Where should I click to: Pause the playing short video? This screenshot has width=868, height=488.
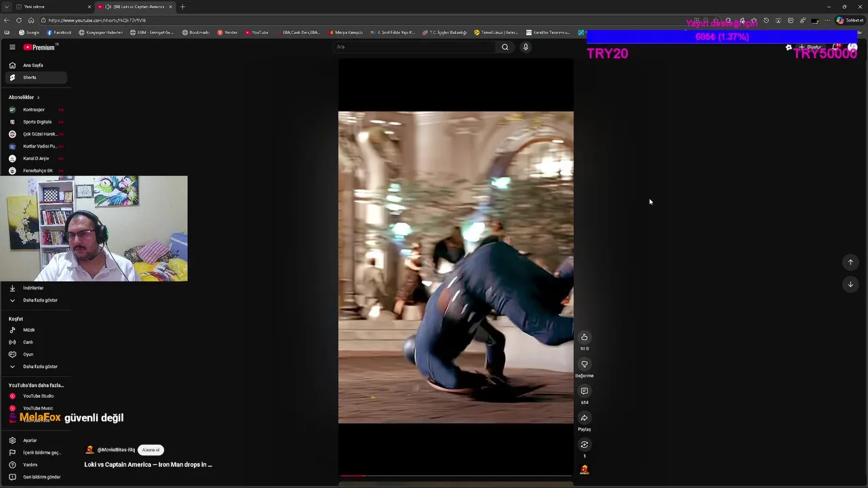pyautogui.click(x=456, y=267)
